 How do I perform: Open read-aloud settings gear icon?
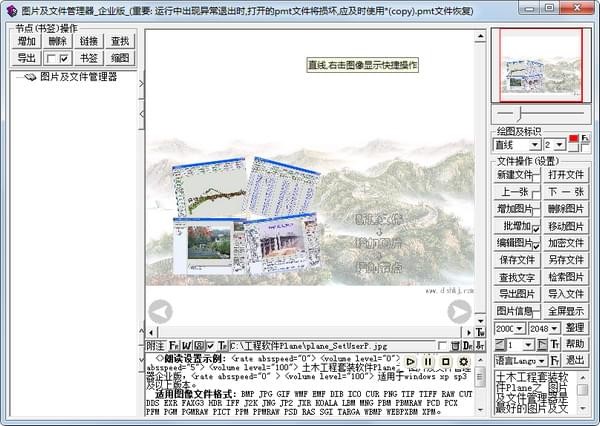[x=463, y=361]
